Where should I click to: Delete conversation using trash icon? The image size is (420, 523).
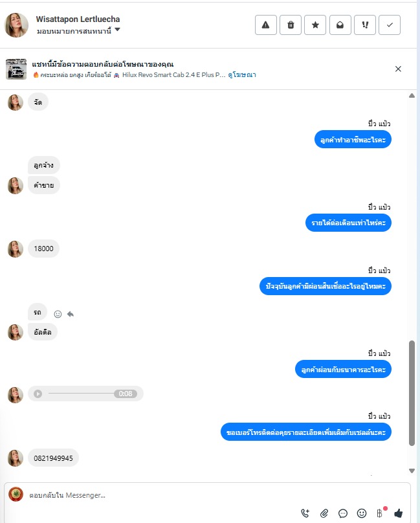pyautogui.click(x=291, y=25)
